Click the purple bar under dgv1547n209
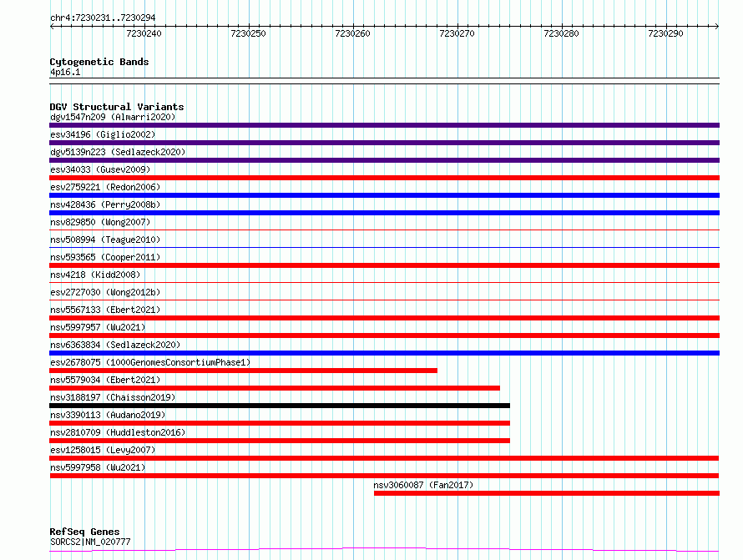This screenshot has height=560, width=743. coord(384,125)
